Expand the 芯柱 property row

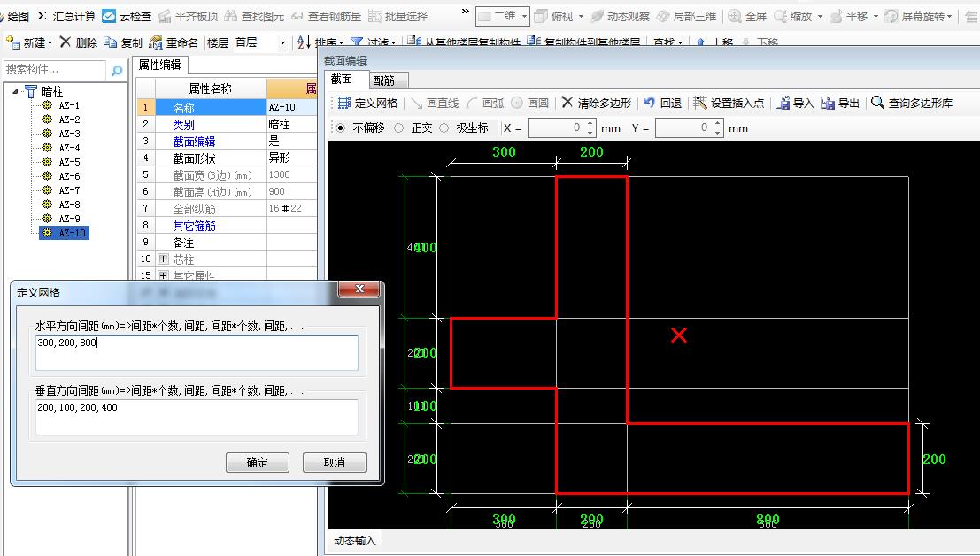click(x=163, y=259)
